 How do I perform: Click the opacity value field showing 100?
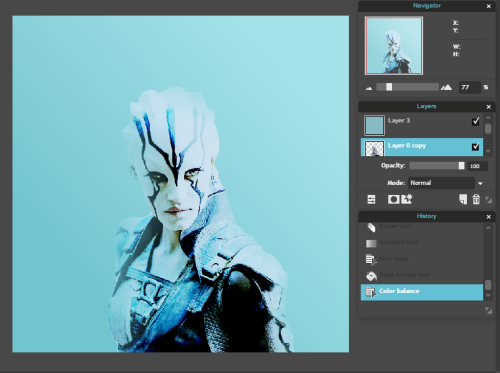(x=477, y=166)
